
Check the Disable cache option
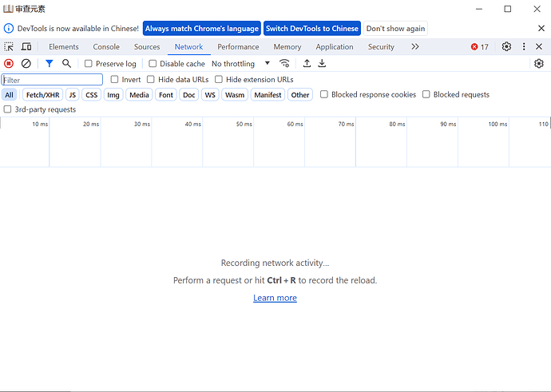point(153,64)
